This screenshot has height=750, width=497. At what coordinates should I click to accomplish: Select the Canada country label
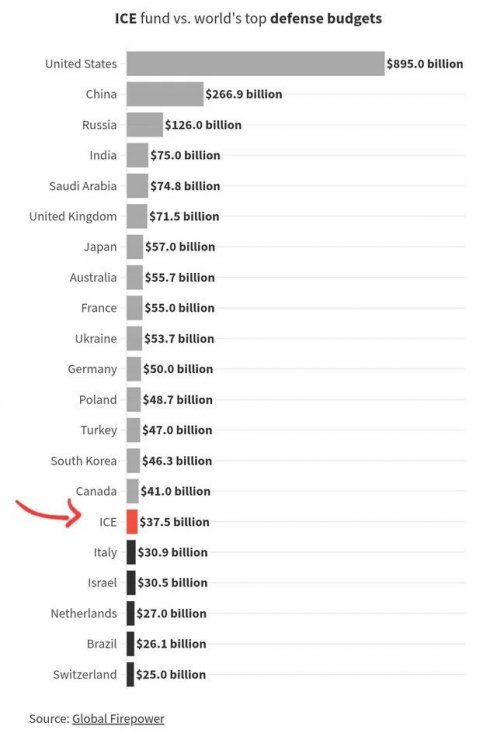point(96,491)
